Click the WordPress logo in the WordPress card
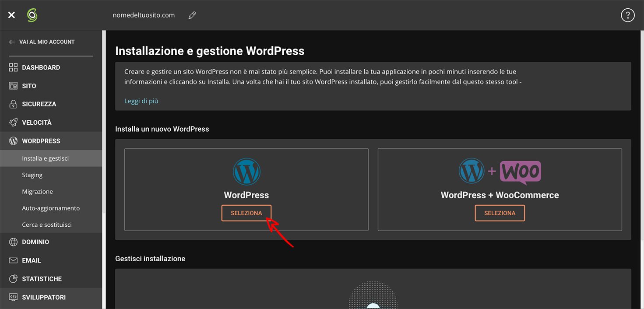Image resolution: width=644 pixels, height=309 pixels. pyautogui.click(x=246, y=172)
